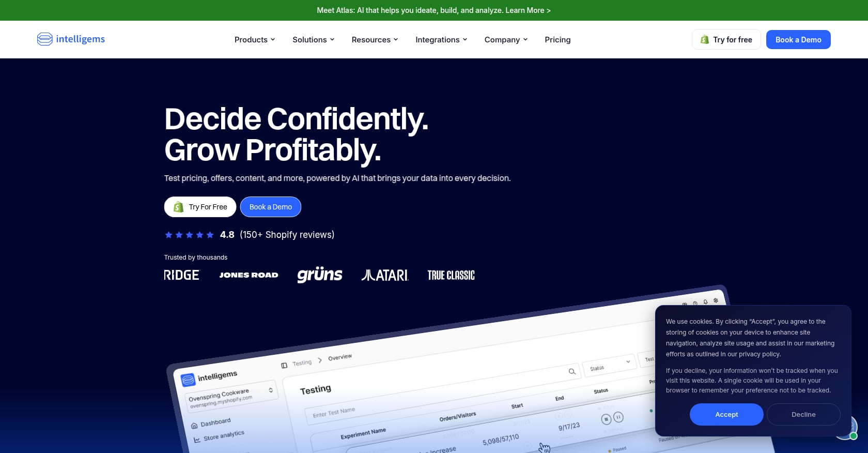Image resolution: width=868 pixels, height=453 pixels.
Task: Click the "Test pricing, offers, content" subtitle
Action: [x=337, y=178]
